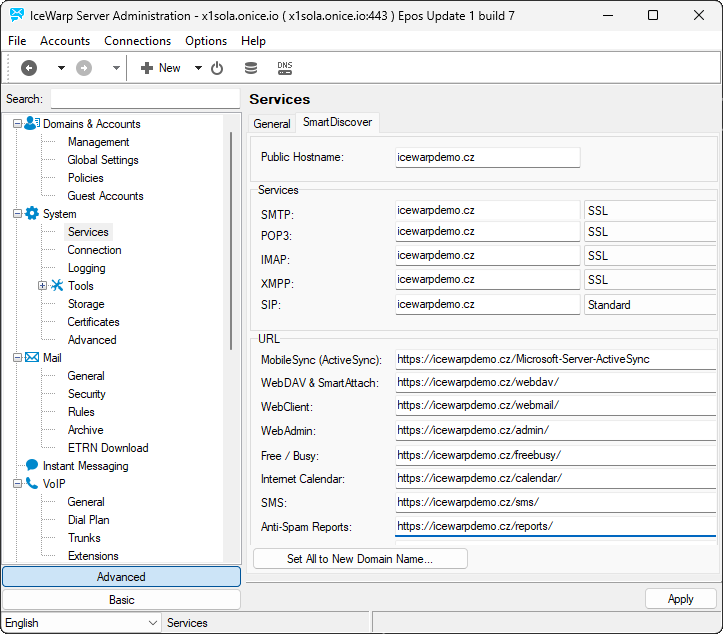Select Policies tree item

click(85, 178)
